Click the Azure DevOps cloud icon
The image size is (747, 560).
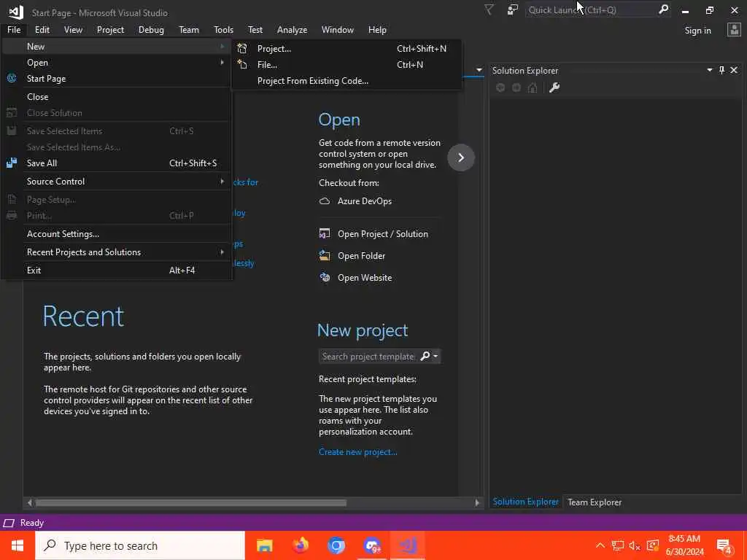tap(325, 201)
